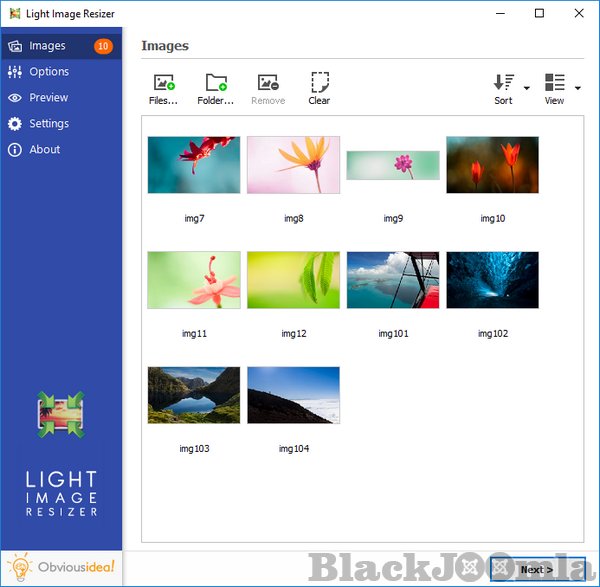
Task: Click the Sort icon in toolbar
Action: (503, 83)
